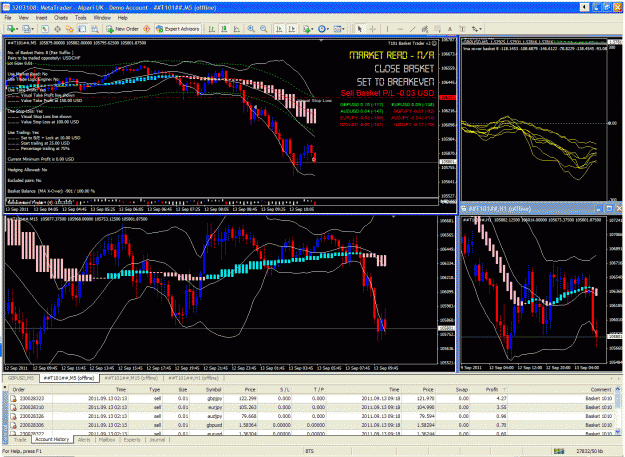Open the Arrows tool icon
Viewport: 625px width, 457px height.
coord(474,29)
